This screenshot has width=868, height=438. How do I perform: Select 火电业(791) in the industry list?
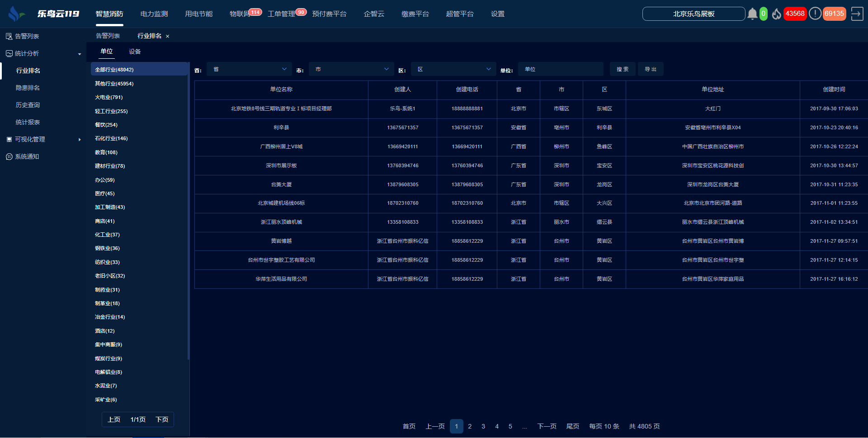pos(109,97)
